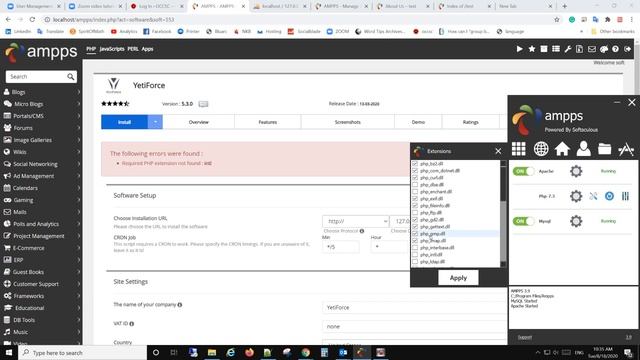Viewport: 640px width, 360px height.
Task: Switch to the Overview tab
Action: 198,122
